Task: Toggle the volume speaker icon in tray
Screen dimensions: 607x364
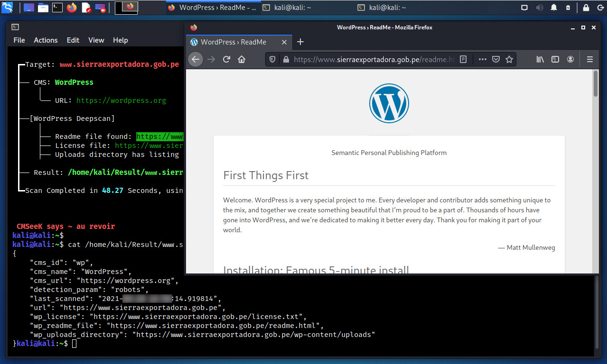Action: click(539, 7)
